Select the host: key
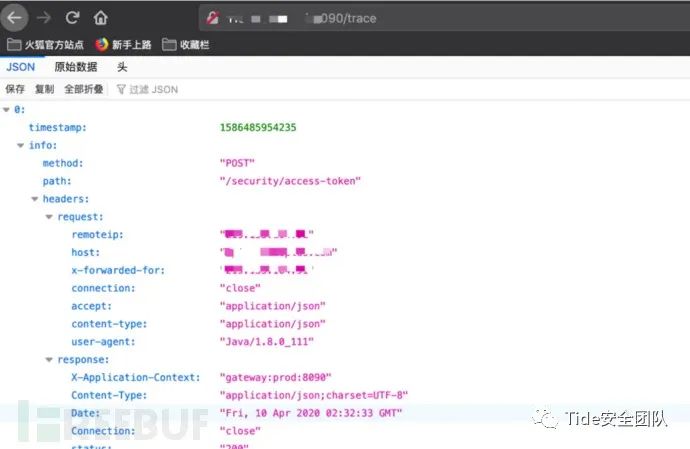This screenshot has width=690, height=449. click(86, 252)
